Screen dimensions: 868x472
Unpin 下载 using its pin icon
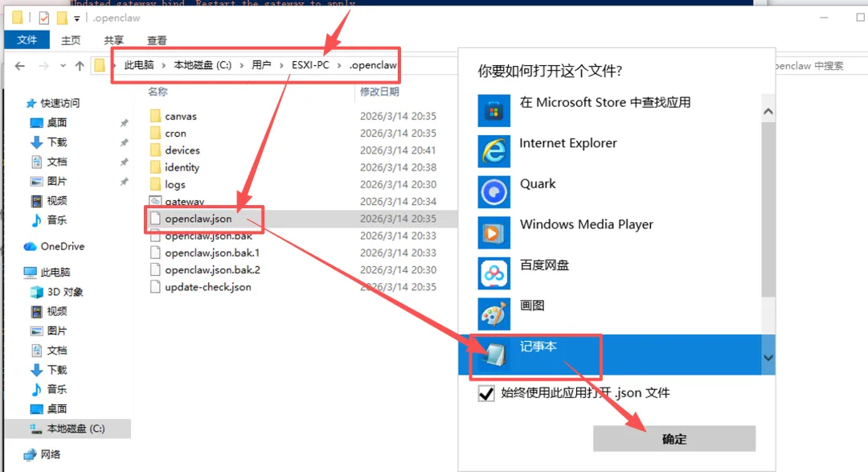[124, 142]
